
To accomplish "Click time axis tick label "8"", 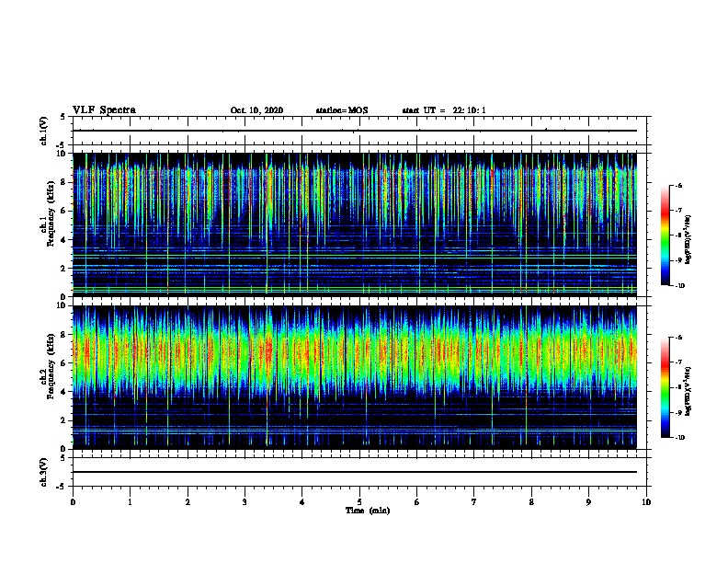I will point(531,502).
